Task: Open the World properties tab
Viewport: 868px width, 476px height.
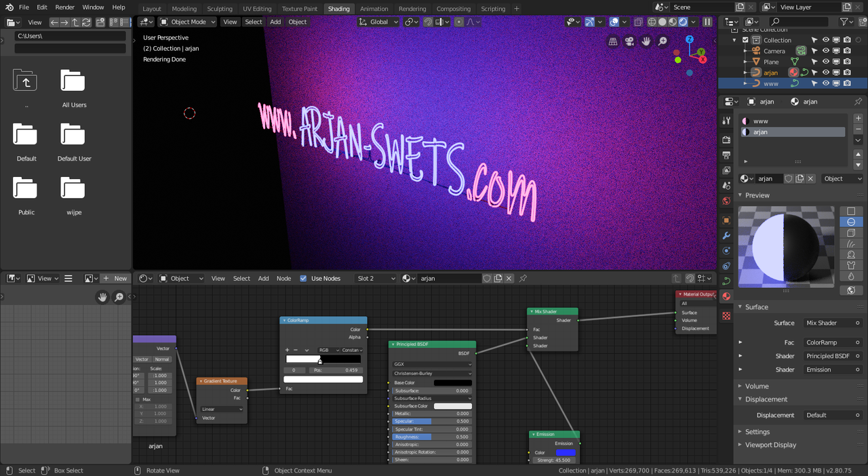Action: click(x=726, y=201)
